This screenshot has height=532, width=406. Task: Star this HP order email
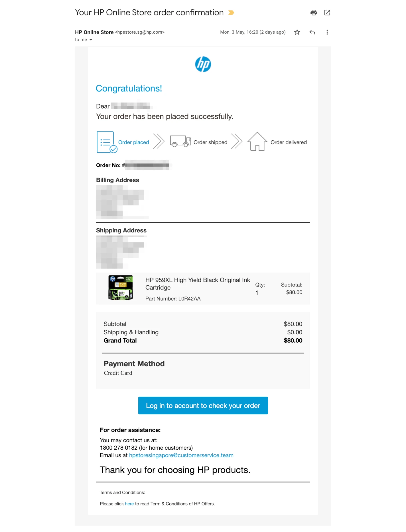(x=297, y=32)
